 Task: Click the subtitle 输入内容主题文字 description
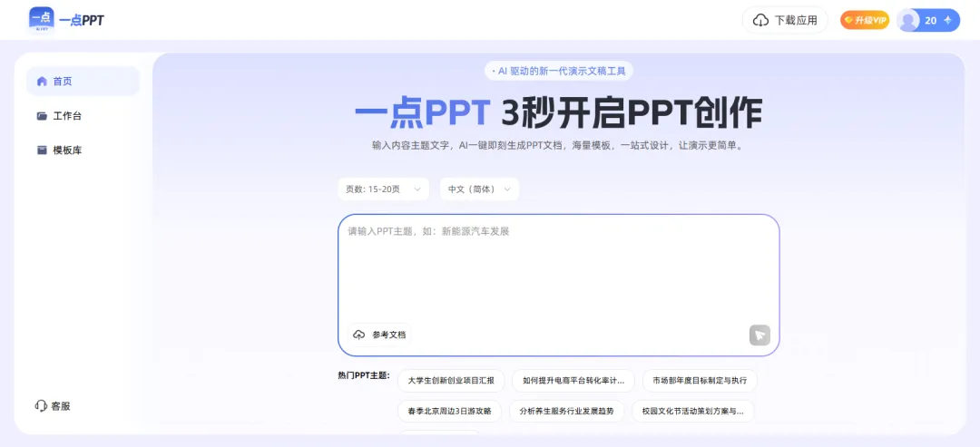coord(559,145)
